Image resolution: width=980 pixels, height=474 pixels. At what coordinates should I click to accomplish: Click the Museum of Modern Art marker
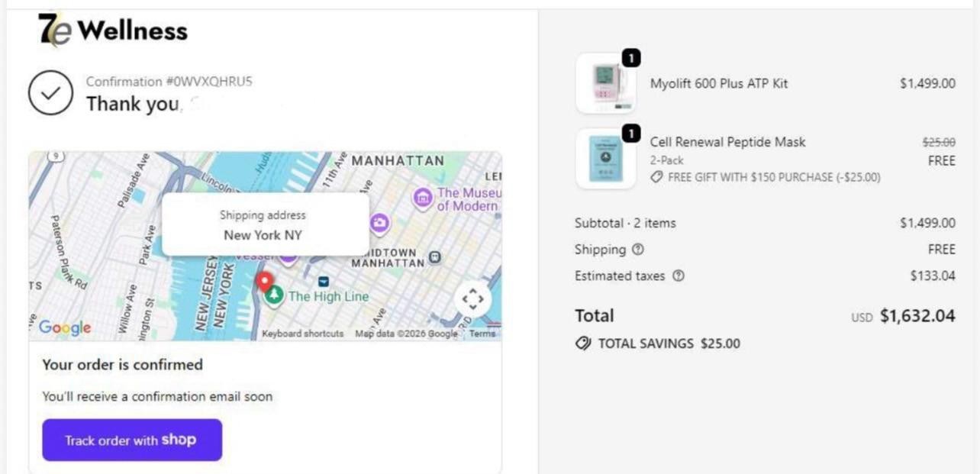tap(422, 198)
